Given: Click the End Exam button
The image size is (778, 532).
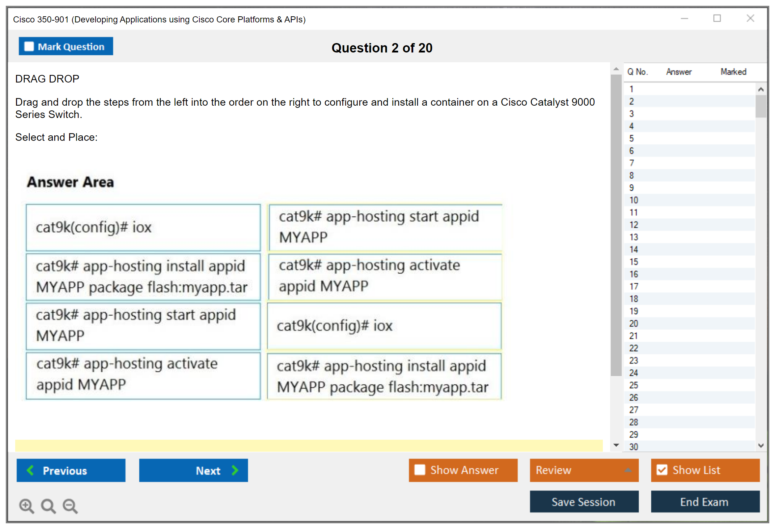Looking at the screenshot, I should [x=705, y=502].
